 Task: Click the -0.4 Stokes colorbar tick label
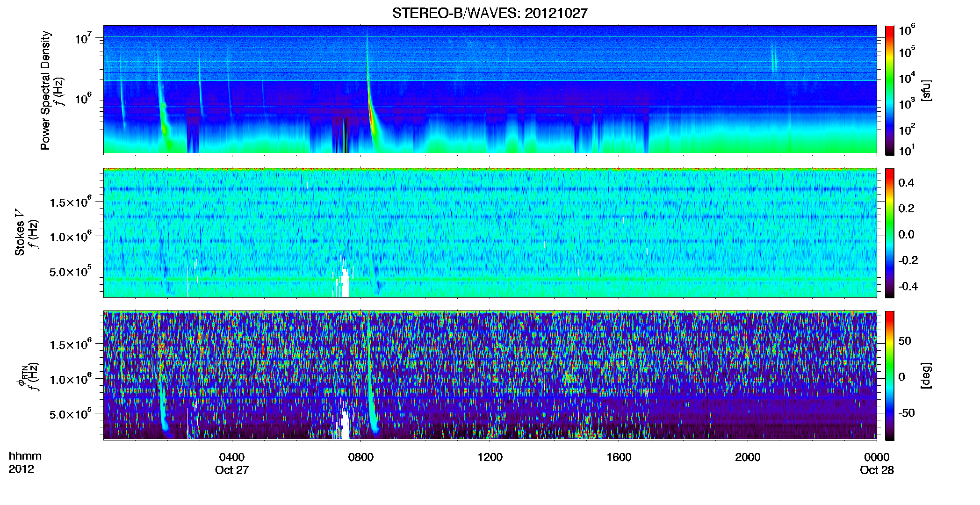(x=908, y=286)
